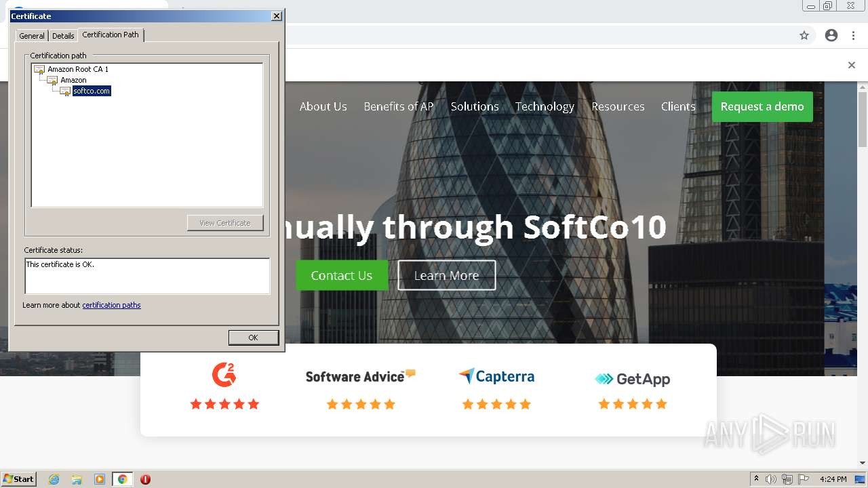The width and height of the screenshot is (868, 488).
Task: Select the Amazon intermediate certificate
Action: [73, 80]
